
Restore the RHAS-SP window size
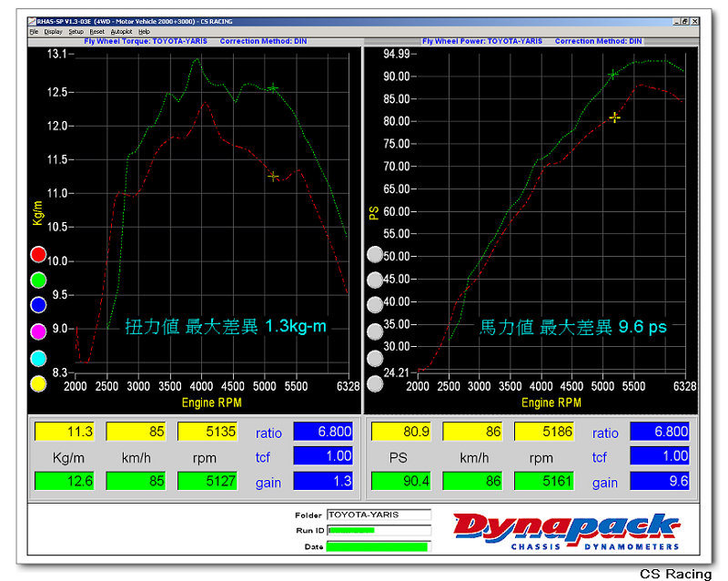tap(685, 21)
